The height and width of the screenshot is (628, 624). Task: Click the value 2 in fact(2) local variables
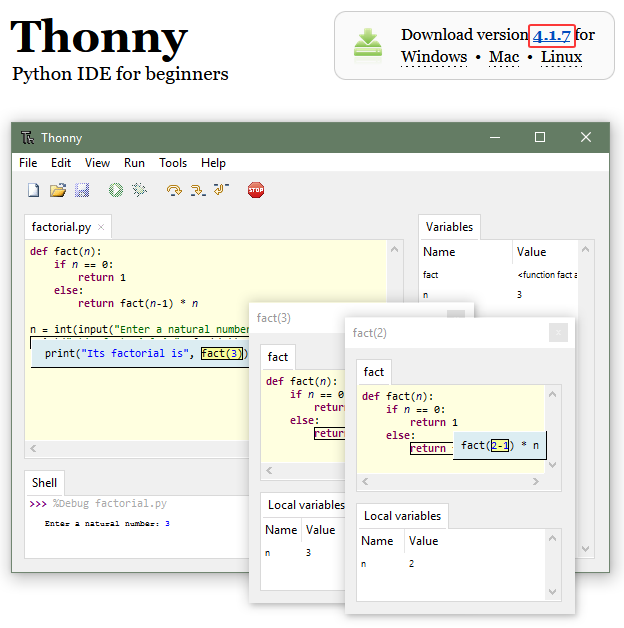click(x=411, y=564)
